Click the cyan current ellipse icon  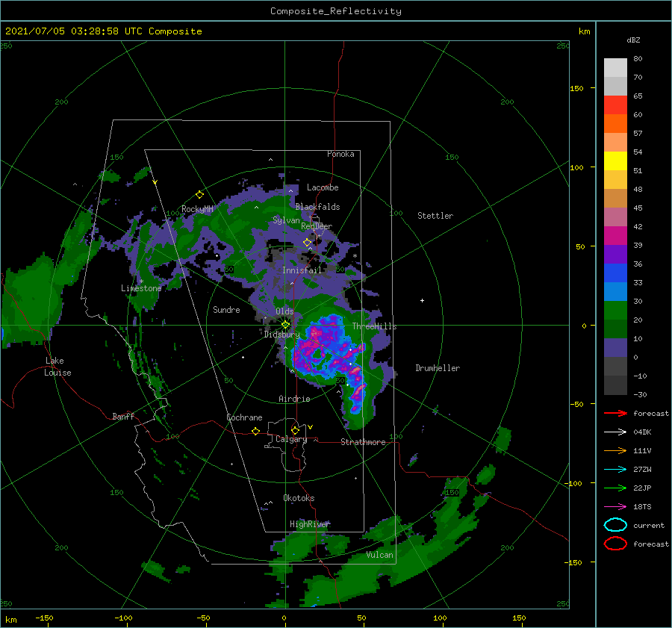click(x=615, y=525)
